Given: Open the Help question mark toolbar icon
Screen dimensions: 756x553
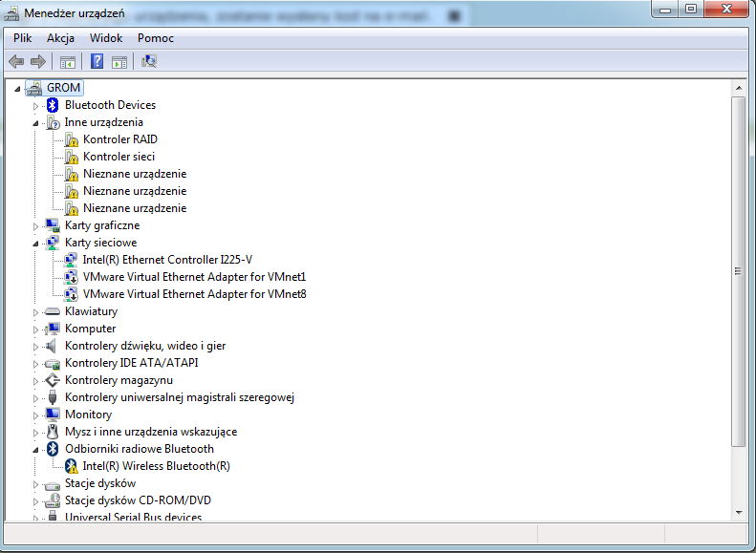Looking at the screenshot, I should 97,61.
